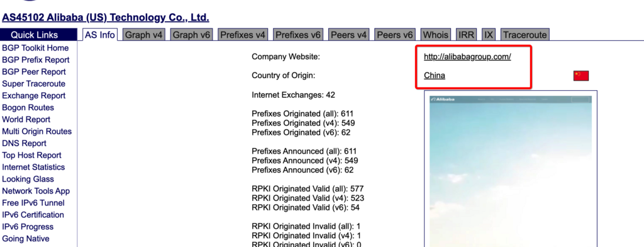Screen dimensions: 644x247
Task: Select 'Prefixes Originated (all): 611' text
Action: pos(303,113)
